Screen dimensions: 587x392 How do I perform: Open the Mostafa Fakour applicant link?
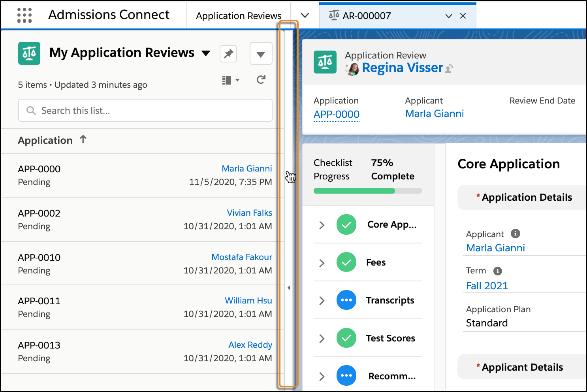pyautogui.click(x=242, y=257)
